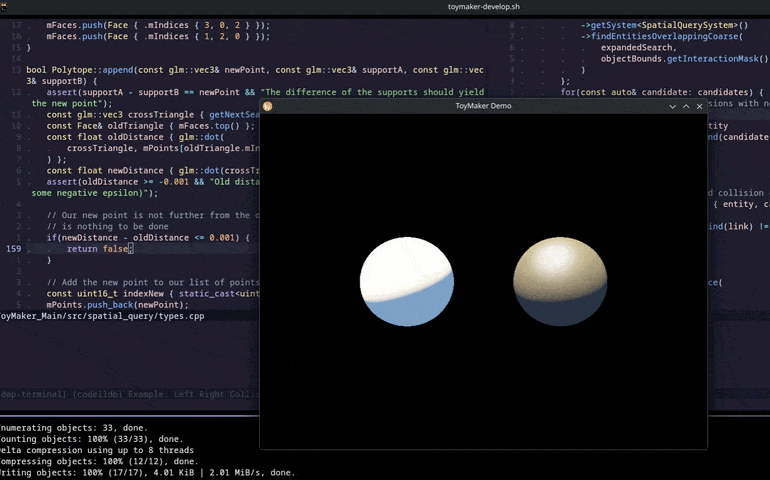Click terminal line 'riting objects: 100% (17/17)'
Viewport: 770px width, 480px height.
pyautogui.click(x=148, y=474)
